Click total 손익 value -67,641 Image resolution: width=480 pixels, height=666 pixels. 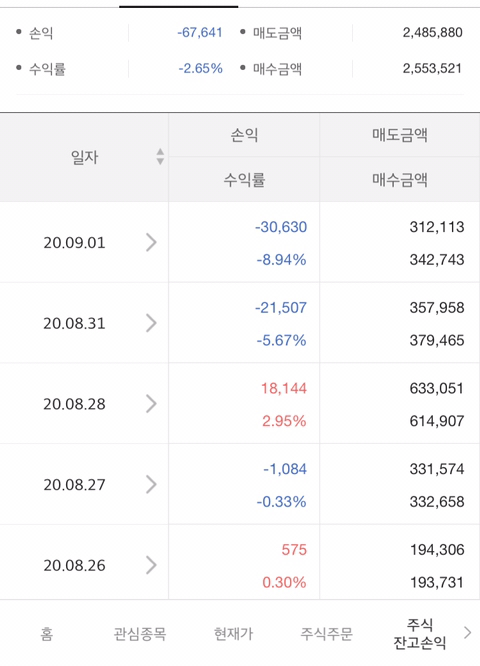[x=200, y=32]
